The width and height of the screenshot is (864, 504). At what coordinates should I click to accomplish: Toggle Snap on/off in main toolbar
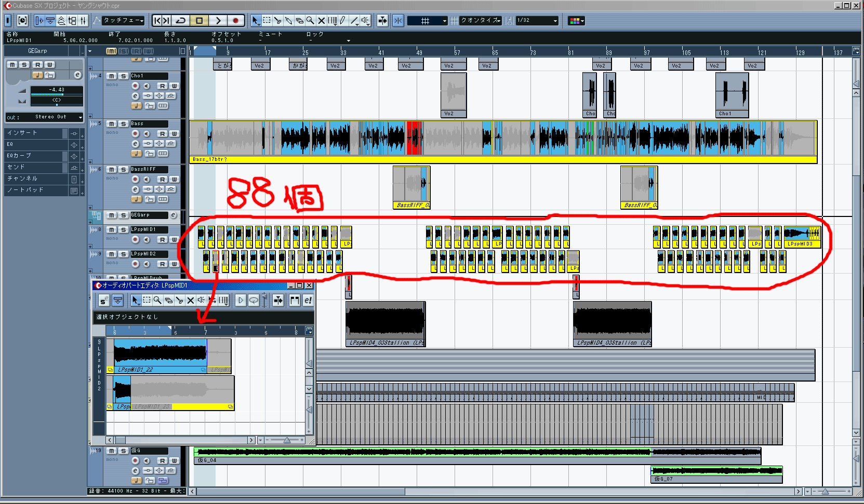click(x=398, y=21)
